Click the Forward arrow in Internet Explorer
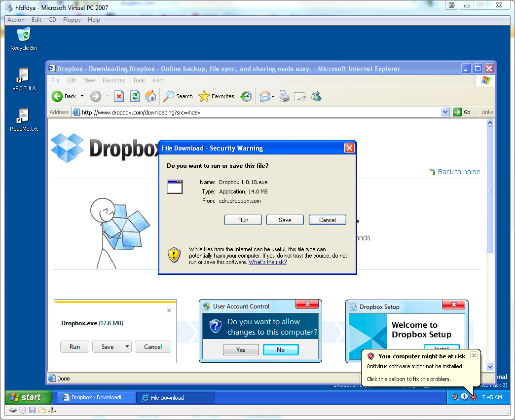This screenshot has height=420, width=515. coord(96,96)
